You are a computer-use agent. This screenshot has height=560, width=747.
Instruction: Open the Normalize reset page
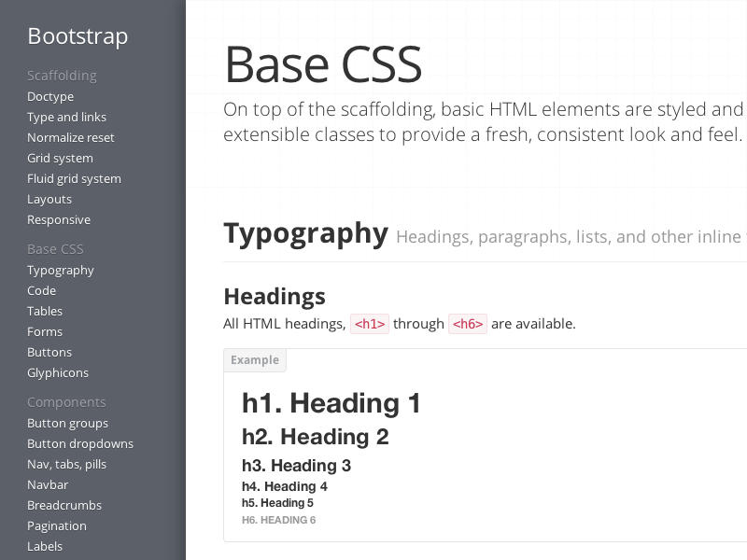[70, 137]
